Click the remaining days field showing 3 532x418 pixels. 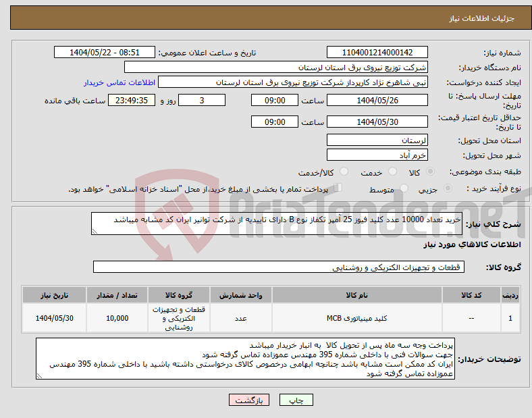(x=202, y=101)
